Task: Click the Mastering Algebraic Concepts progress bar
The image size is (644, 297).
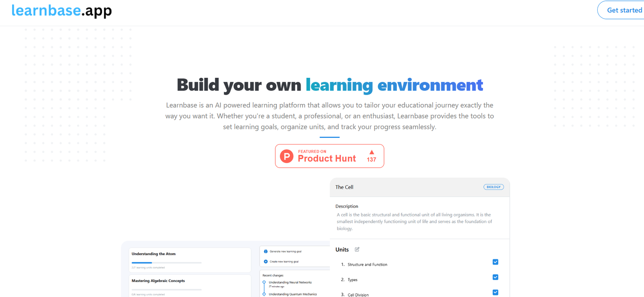Action: pyautogui.click(x=166, y=289)
